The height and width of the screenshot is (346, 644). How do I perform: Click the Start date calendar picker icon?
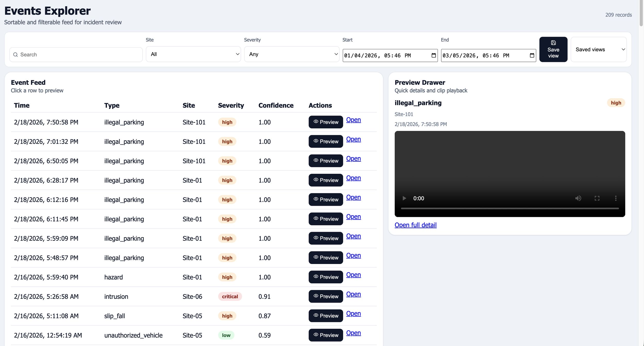pyautogui.click(x=434, y=55)
